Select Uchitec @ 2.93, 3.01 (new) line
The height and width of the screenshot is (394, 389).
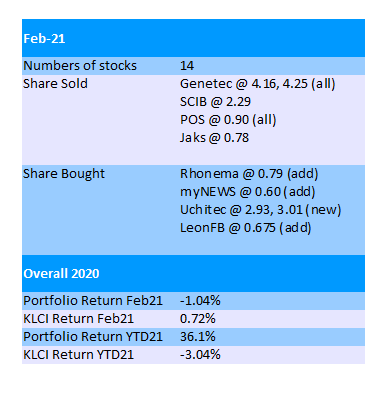click(x=261, y=210)
